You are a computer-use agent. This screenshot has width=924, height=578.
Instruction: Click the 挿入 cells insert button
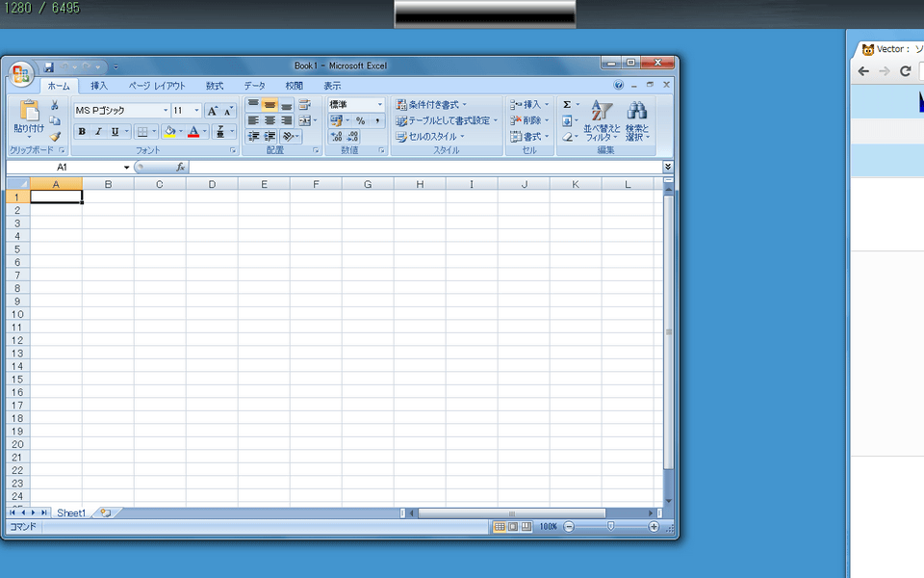[x=529, y=104]
